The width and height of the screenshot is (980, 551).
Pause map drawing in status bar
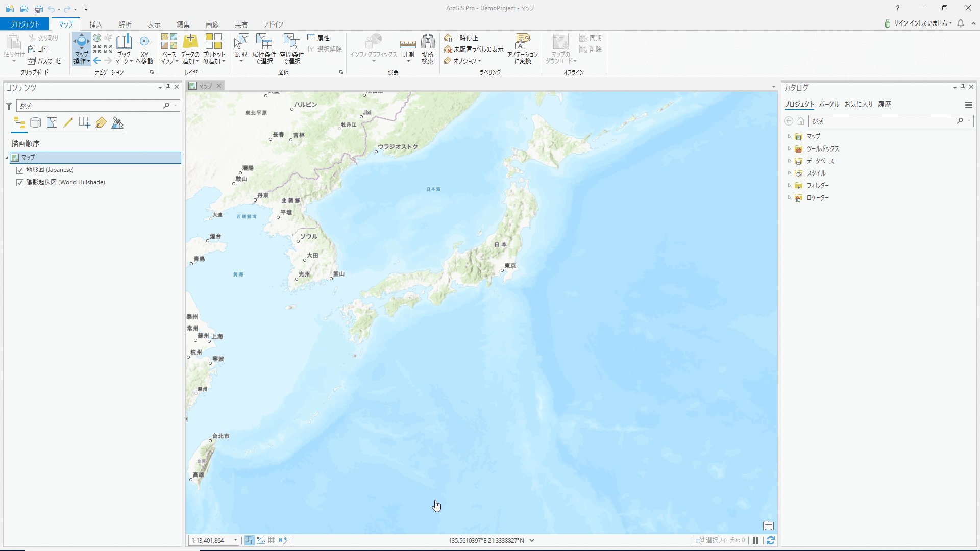(756, 540)
